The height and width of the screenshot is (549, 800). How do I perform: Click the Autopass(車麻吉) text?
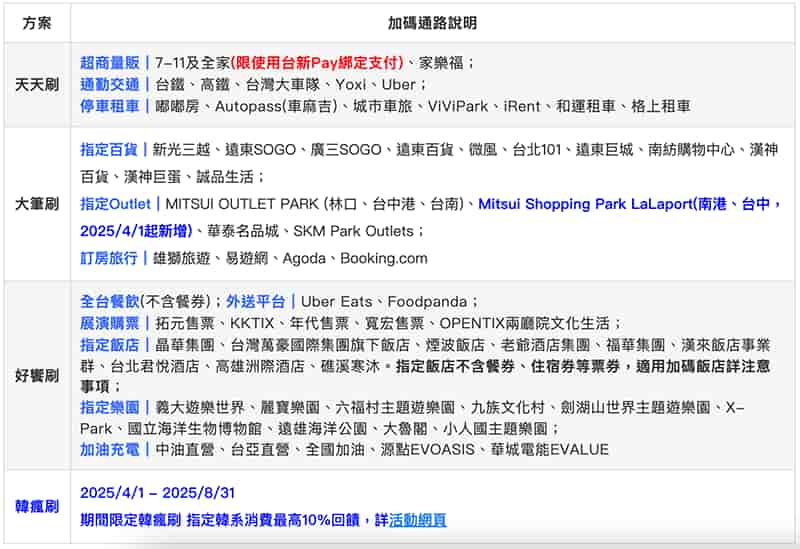[x=276, y=106]
